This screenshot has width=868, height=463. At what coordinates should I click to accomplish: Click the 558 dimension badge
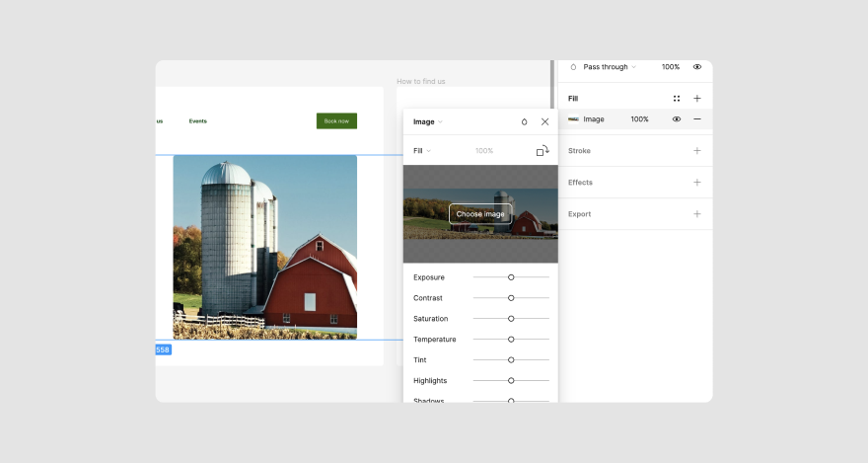[x=163, y=349]
